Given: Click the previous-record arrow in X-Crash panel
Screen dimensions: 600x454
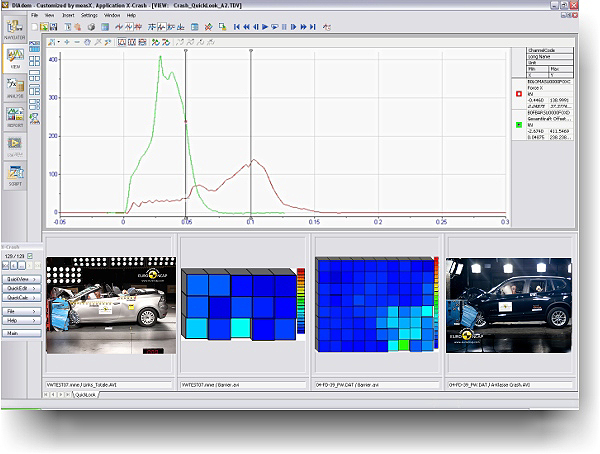Looking at the screenshot, I should (14, 265).
